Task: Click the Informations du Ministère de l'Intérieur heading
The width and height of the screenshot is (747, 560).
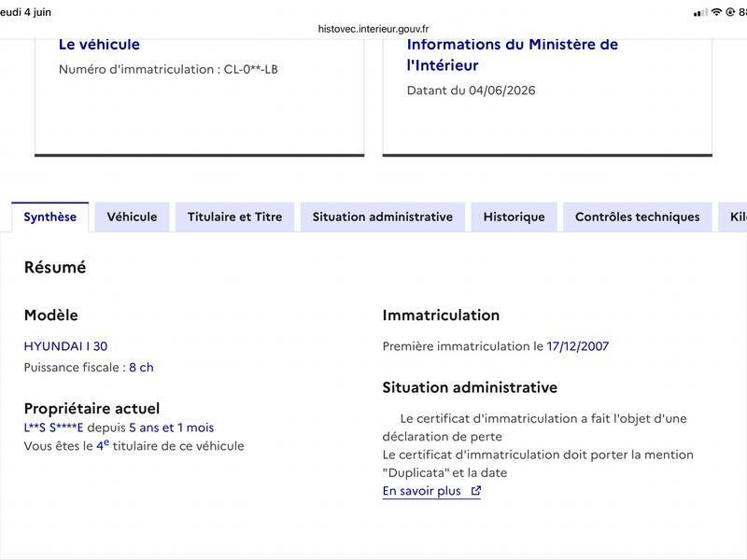Action: pos(512,54)
